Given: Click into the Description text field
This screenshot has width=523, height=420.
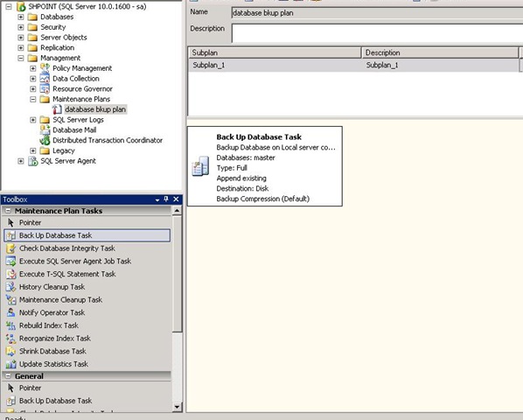Looking at the screenshot, I should (377, 33).
